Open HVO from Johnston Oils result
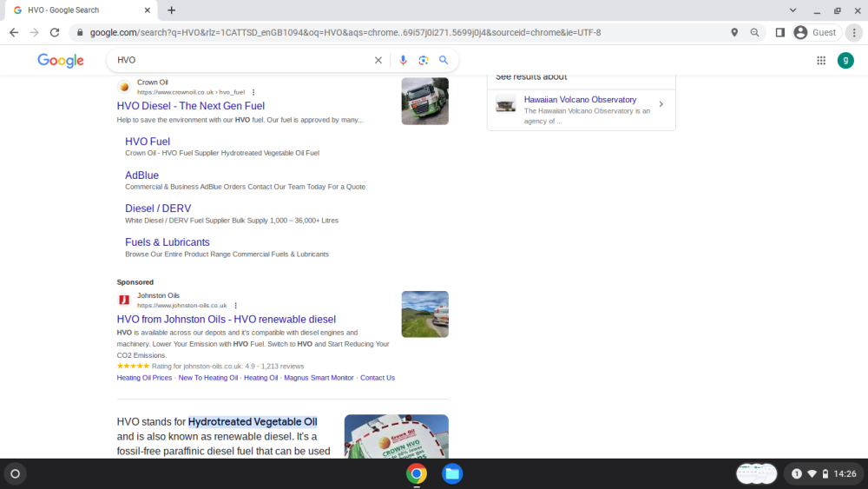Viewport: 868px width, 489px height. tap(227, 320)
